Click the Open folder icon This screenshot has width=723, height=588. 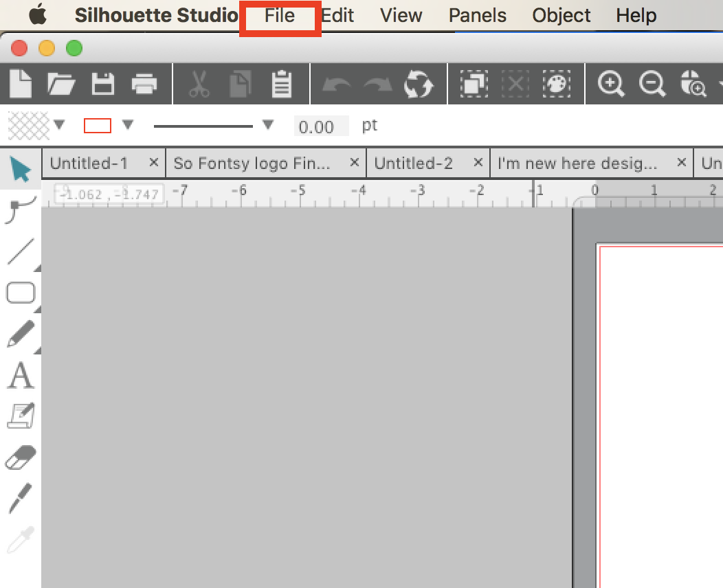coord(61,84)
